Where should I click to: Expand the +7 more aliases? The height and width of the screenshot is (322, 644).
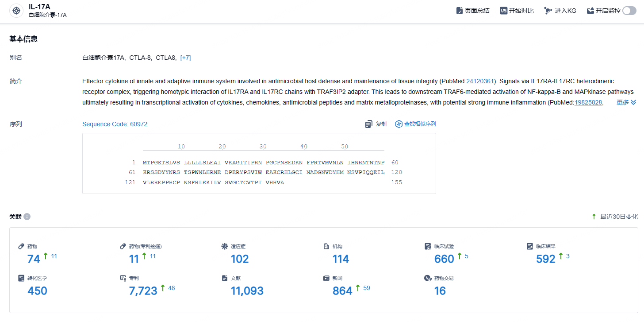point(186,58)
